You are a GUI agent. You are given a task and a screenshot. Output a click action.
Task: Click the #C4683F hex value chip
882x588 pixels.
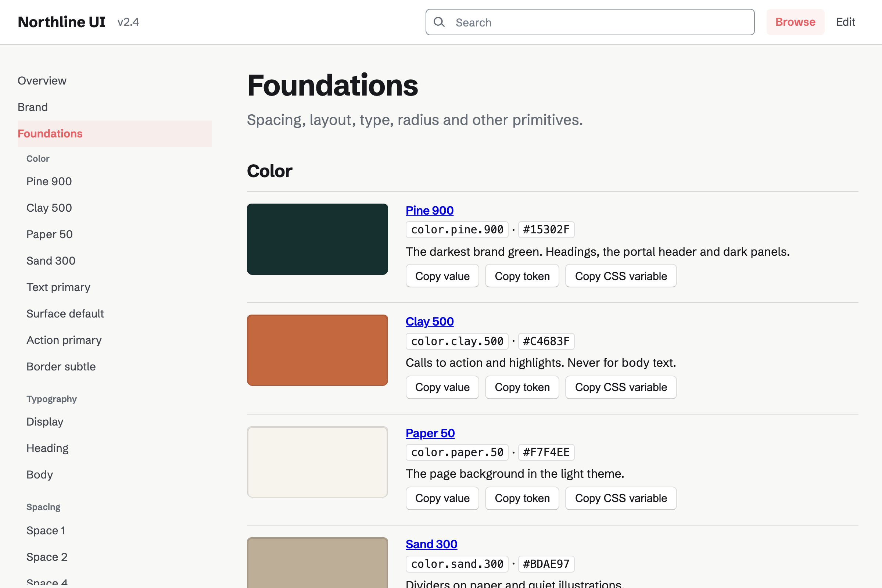click(x=546, y=341)
